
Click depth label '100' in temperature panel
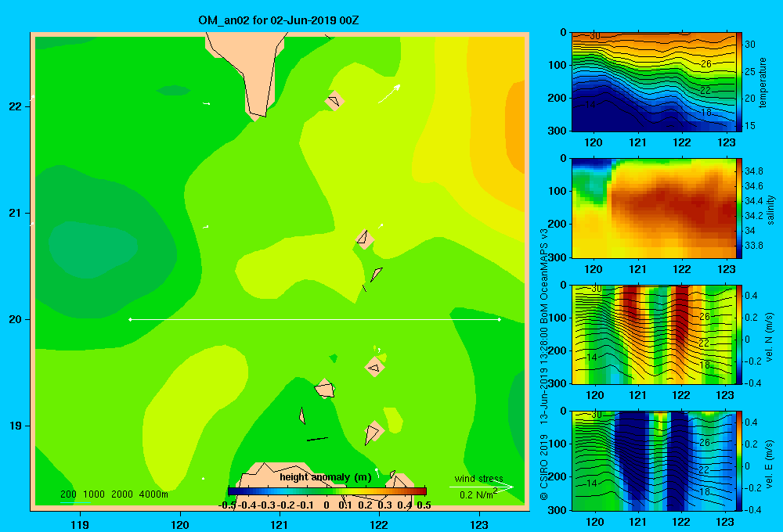(557, 66)
